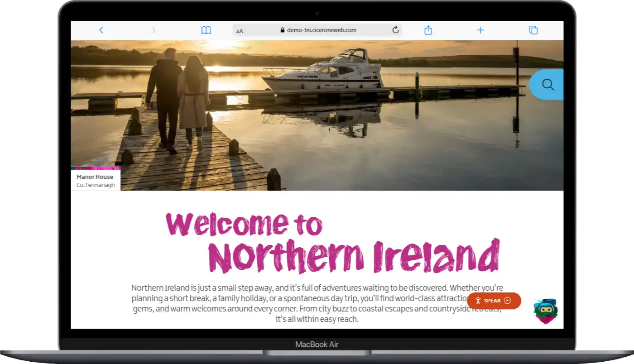Open a new tab with the plus icon
This screenshot has height=364, width=634.
click(x=480, y=30)
